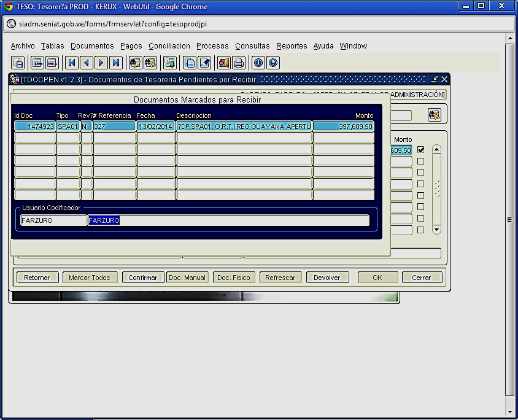This screenshot has width=518, height=420.
Task: Tick the last checkbox beside the list's down arrow
Action: [x=420, y=230]
